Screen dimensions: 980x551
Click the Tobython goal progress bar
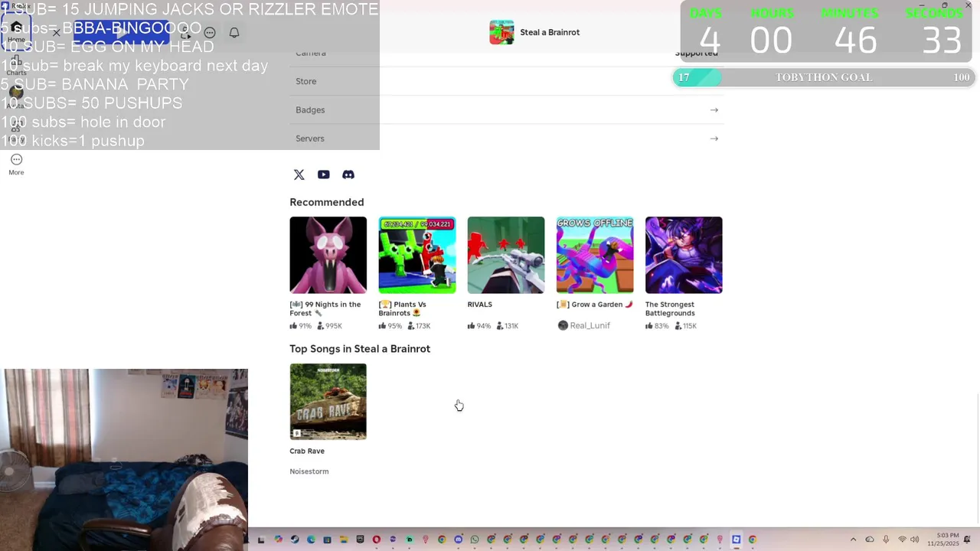click(823, 77)
